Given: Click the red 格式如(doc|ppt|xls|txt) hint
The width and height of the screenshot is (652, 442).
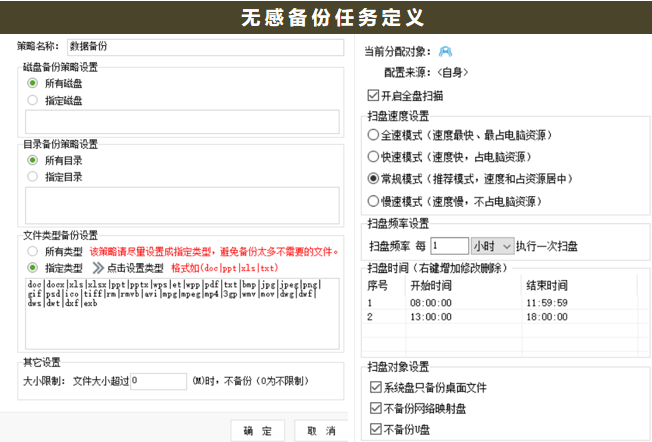Looking at the screenshot, I should 225,268.
